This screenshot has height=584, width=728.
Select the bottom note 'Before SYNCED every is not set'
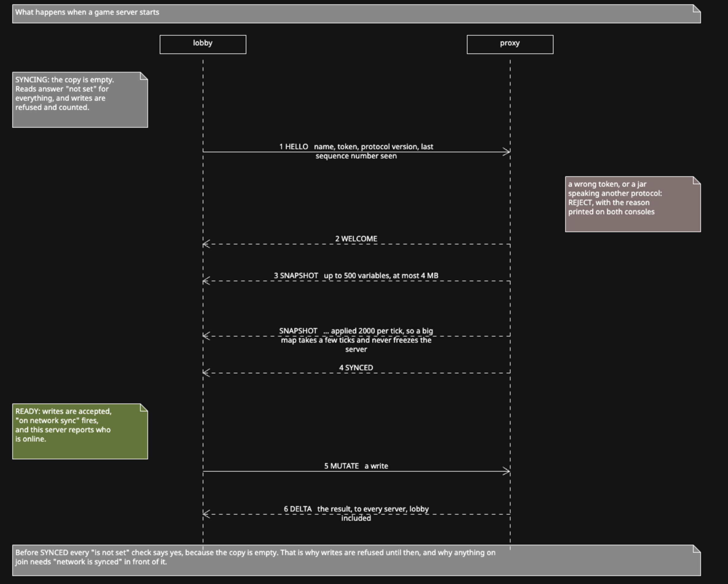357,560
